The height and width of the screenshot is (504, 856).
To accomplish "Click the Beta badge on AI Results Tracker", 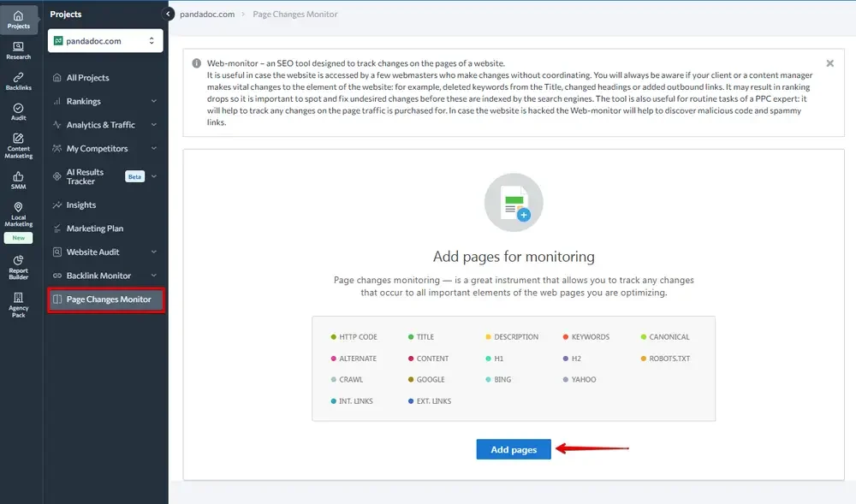I will [135, 177].
